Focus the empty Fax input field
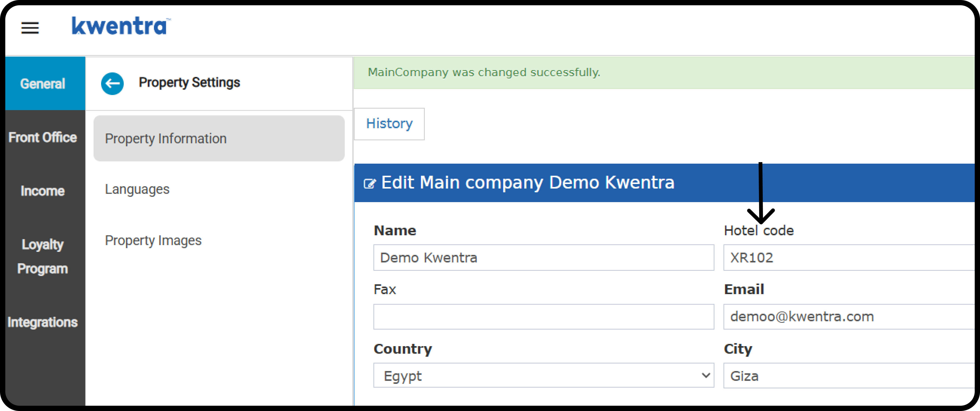Screen dimensions: 980x411 [544, 316]
